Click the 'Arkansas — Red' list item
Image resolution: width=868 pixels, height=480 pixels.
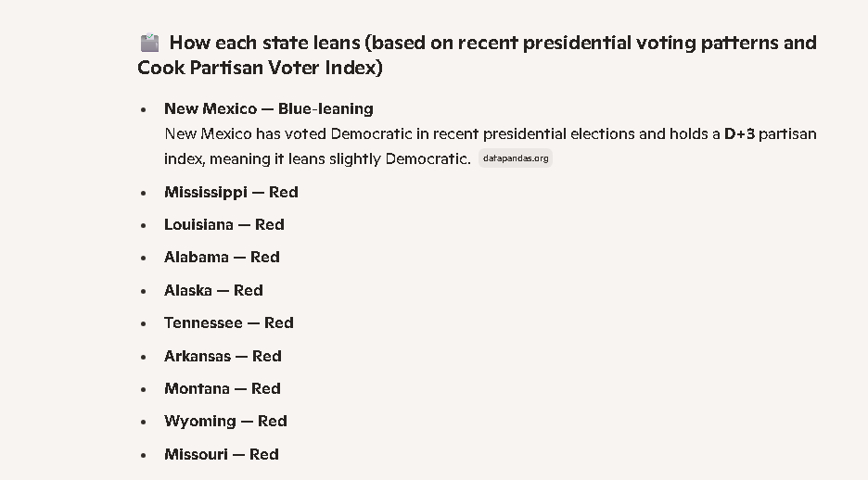pos(223,356)
